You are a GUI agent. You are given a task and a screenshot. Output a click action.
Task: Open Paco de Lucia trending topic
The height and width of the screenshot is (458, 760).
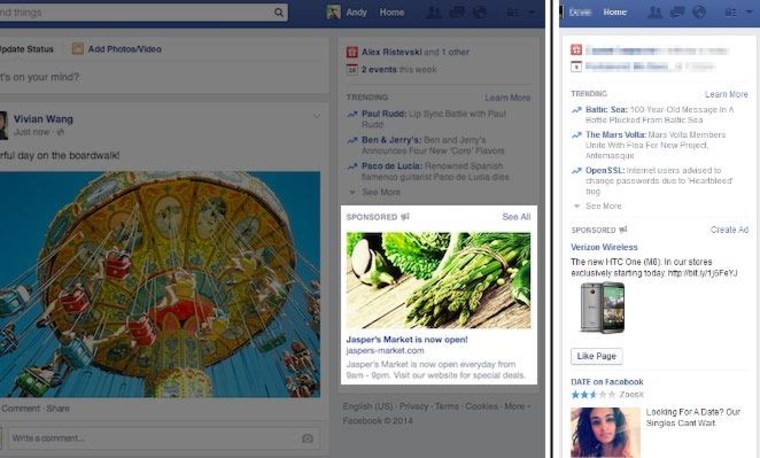pos(391,166)
